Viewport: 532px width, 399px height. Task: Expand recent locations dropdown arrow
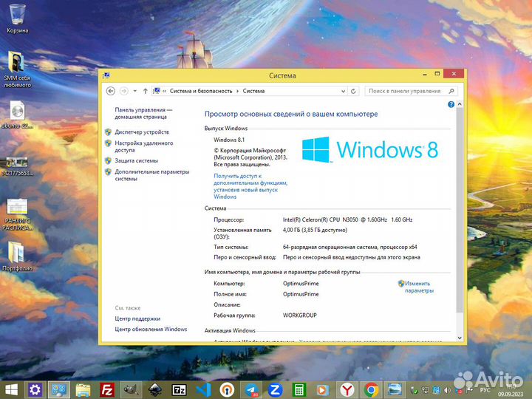tap(134, 91)
